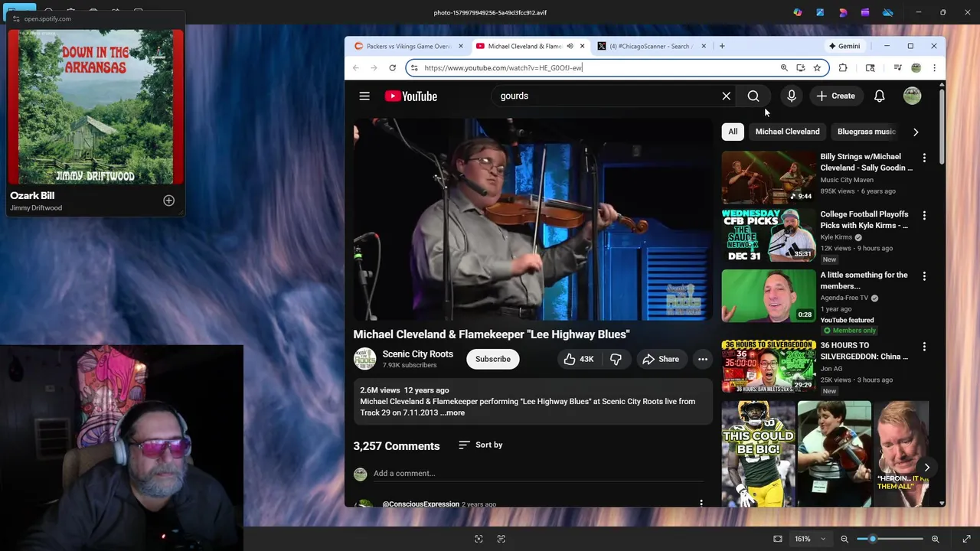This screenshot has height=551, width=980.
Task: Open more actions under the video
Action: pyautogui.click(x=702, y=359)
